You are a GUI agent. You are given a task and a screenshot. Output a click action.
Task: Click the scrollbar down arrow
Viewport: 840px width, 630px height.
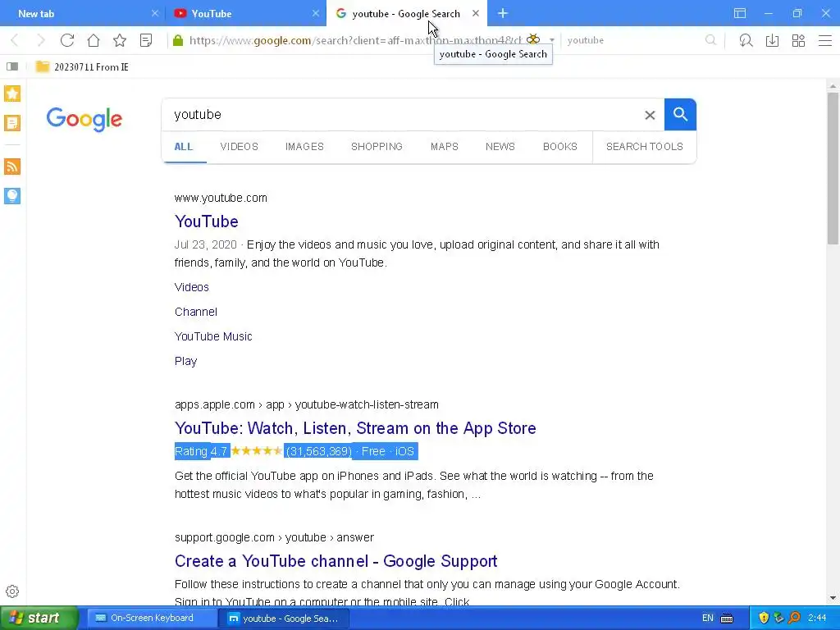pyautogui.click(x=833, y=598)
